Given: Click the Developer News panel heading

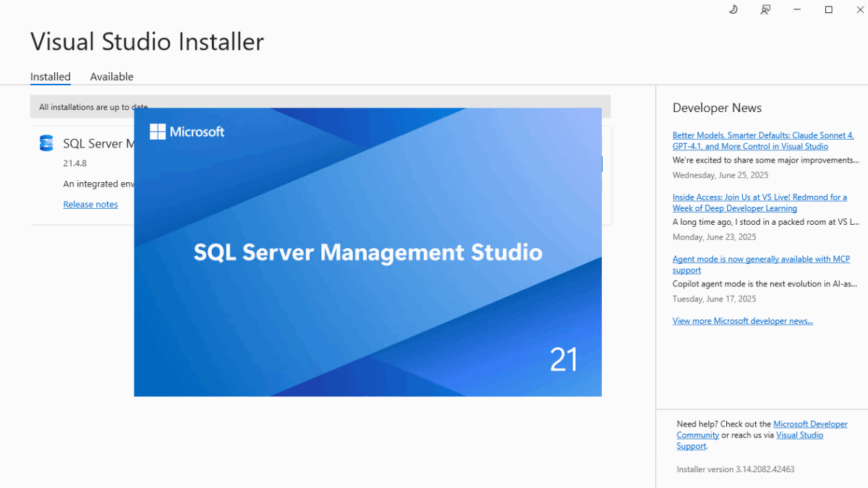Looking at the screenshot, I should [717, 107].
